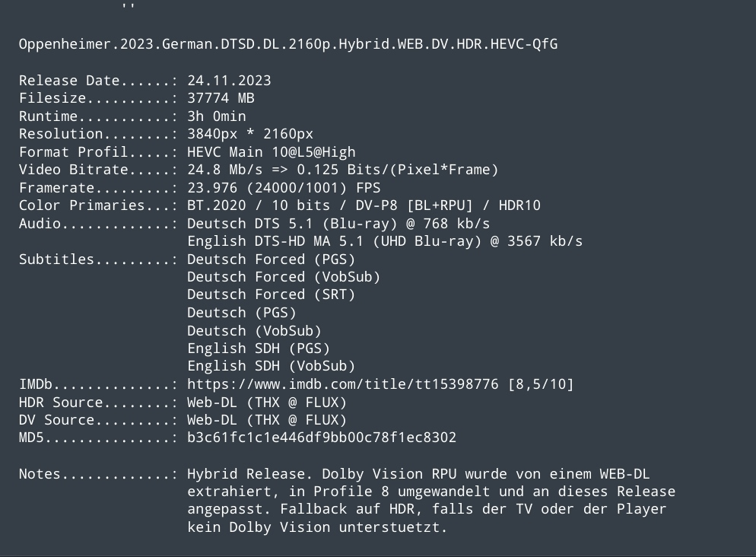
Task: Click the Hybrid Release note text
Action: [x=431, y=501]
